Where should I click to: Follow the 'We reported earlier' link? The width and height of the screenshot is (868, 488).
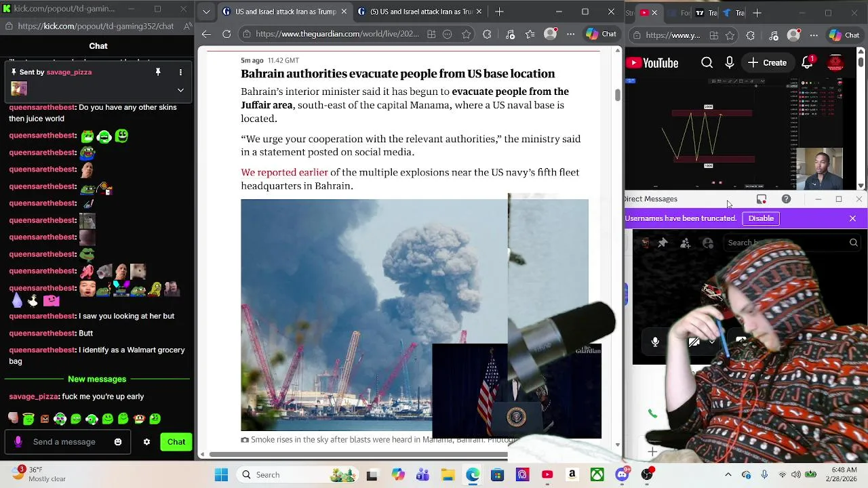coord(284,172)
